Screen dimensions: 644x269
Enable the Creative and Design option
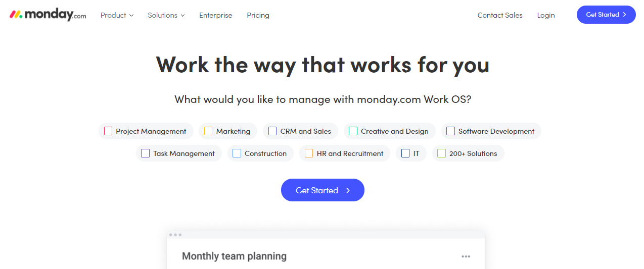pos(353,131)
